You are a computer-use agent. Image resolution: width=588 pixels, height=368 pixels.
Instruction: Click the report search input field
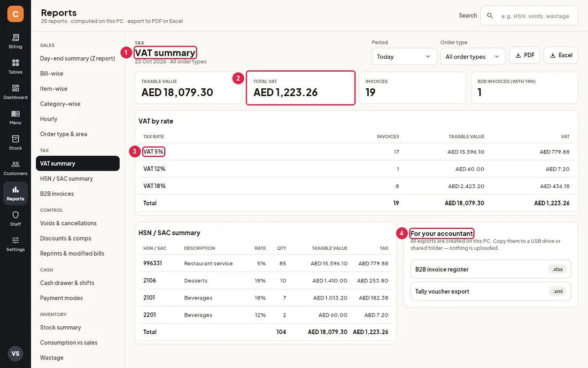529,16
